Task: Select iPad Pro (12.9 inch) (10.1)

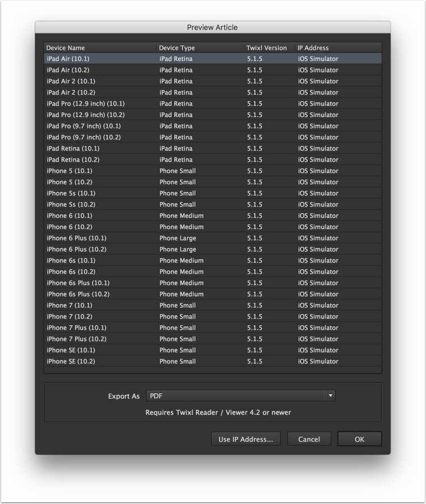Action: click(x=212, y=104)
